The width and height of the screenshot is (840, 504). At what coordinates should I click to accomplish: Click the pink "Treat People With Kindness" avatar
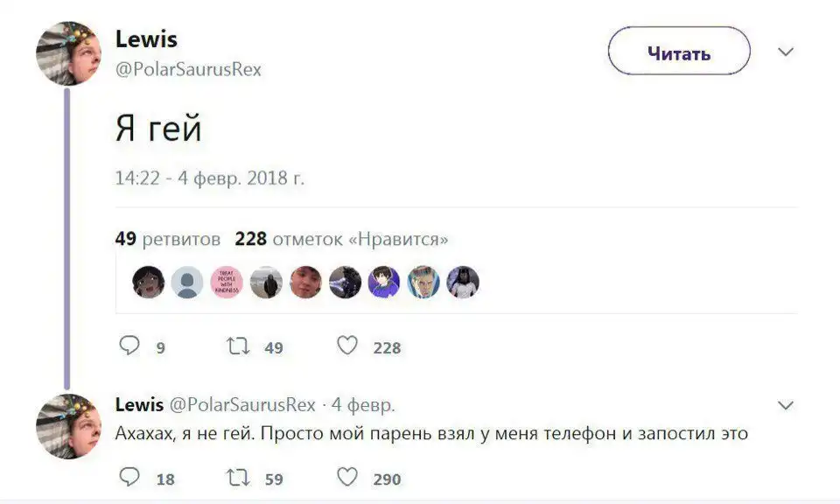[226, 282]
